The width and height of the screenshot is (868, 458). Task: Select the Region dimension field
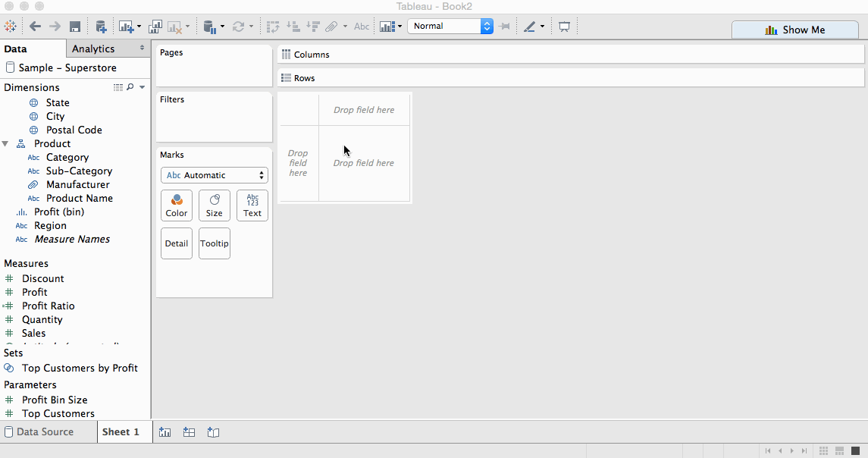50,225
